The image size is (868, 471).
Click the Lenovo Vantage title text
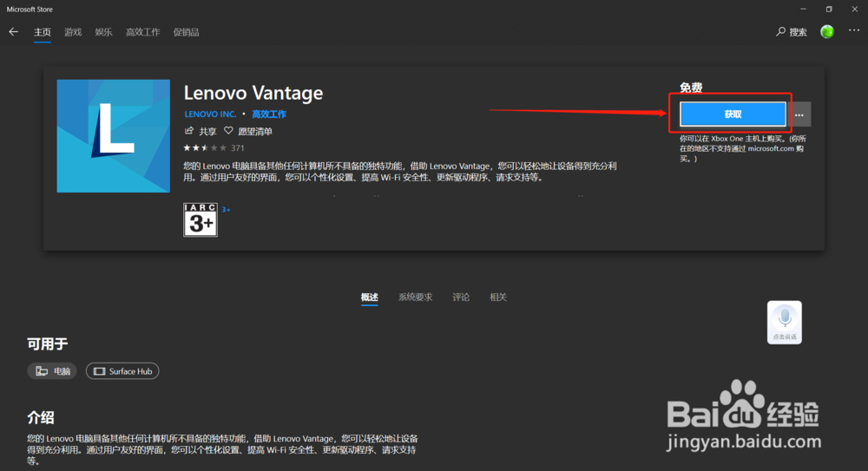click(253, 93)
